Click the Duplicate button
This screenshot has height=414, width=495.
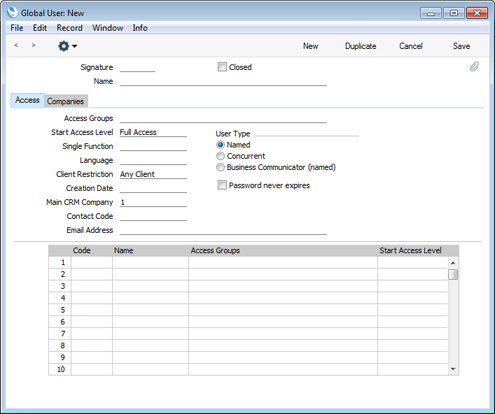pyautogui.click(x=360, y=46)
